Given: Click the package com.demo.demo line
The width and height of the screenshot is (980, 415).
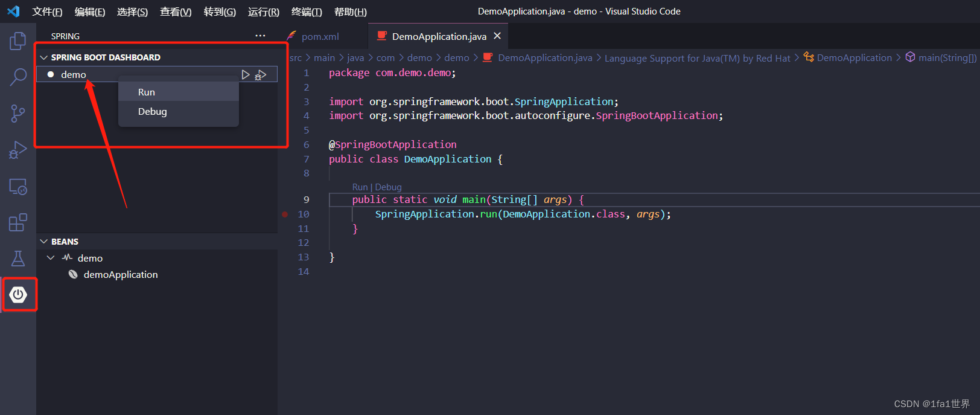Looking at the screenshot, I should (392, 72).
